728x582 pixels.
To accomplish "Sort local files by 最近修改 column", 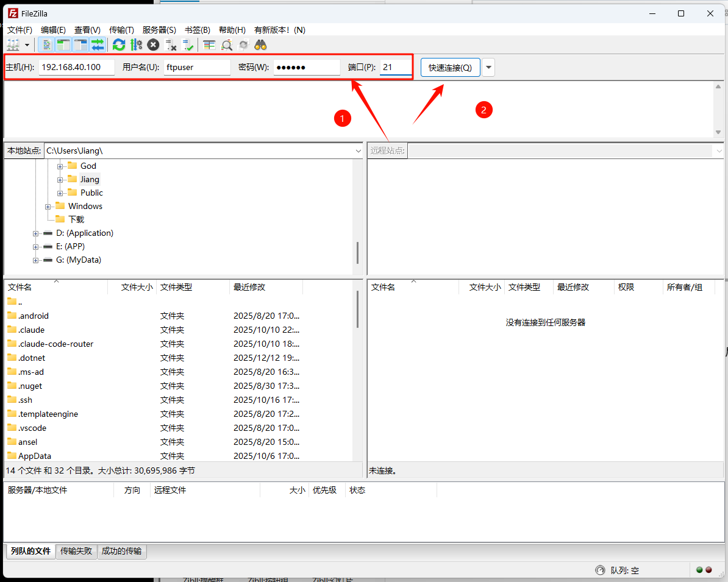I will pyautogui.click(x=249, y=287).
